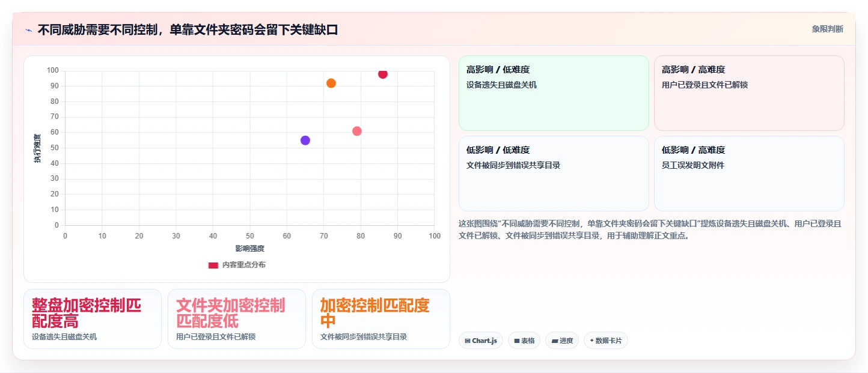This screenshot has width=868, height=373.
Task: Click 设备遗失且磁盘关机 under the red data card
Action: pyautogui.click(x=64, y=336)
